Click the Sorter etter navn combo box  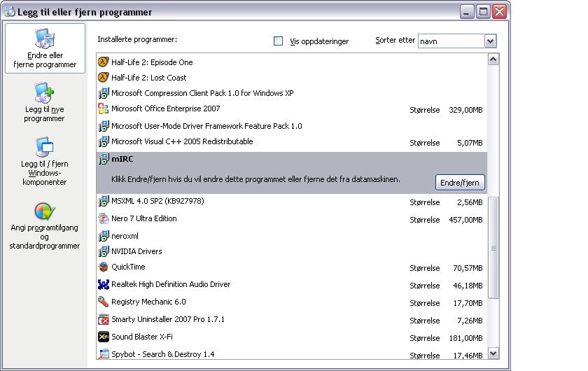pos(457,41)
